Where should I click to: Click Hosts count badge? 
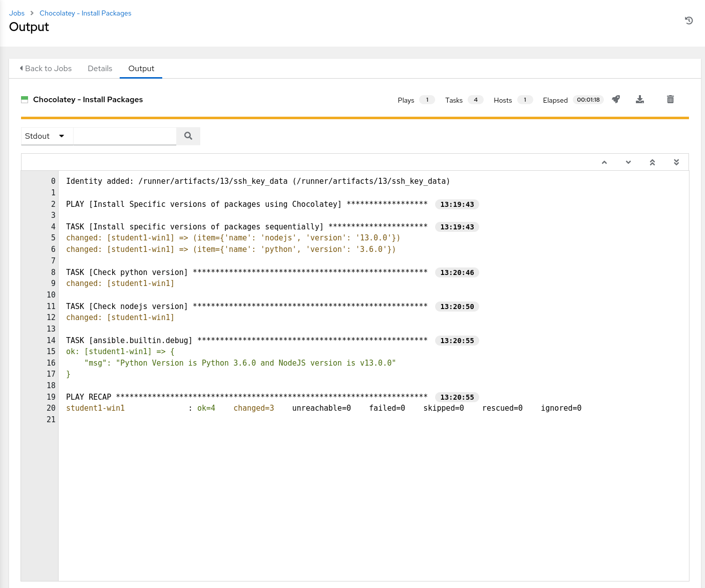[525, 100]
